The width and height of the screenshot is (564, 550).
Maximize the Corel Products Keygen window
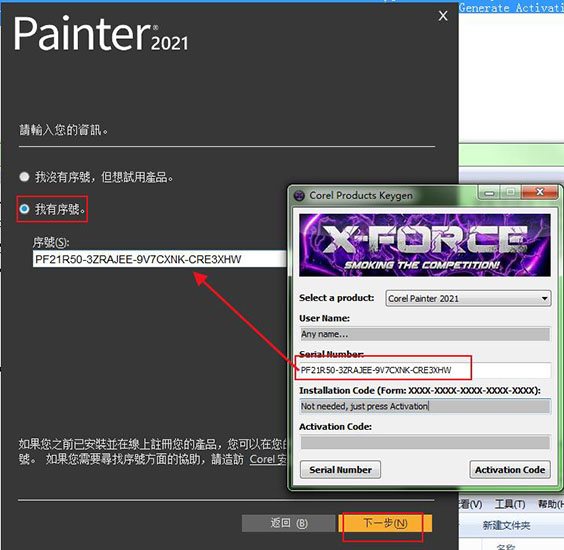tap(510, 192)
